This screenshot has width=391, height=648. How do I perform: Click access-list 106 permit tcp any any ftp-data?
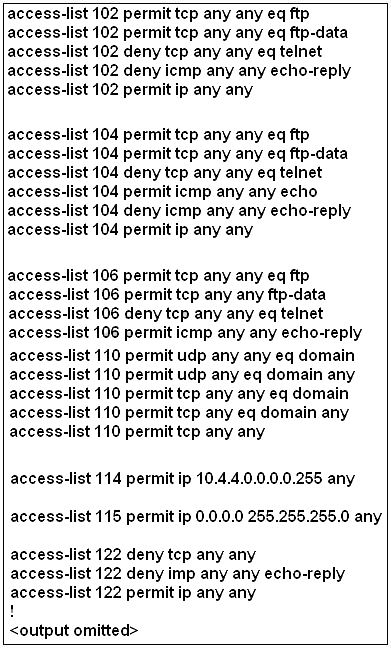pyautogui.click(x=167, y=295)
